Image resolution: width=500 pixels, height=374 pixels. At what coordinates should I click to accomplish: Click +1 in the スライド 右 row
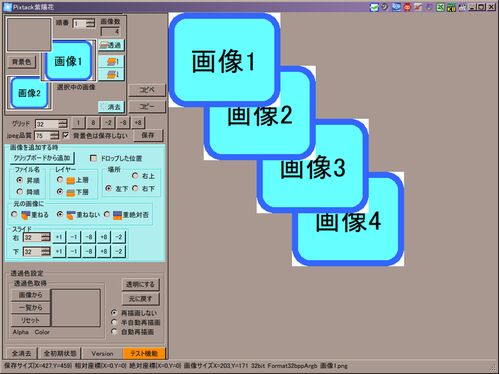[x=59, y=237]
